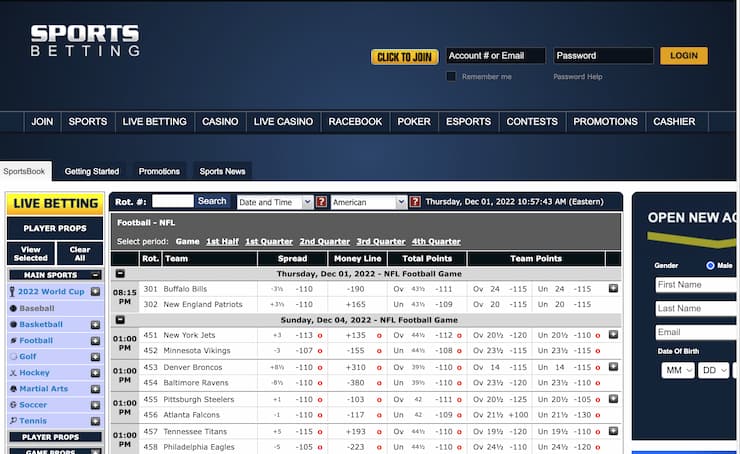Click the View Selected button
This screenshot has height=454, width=740.
point(31,253)
